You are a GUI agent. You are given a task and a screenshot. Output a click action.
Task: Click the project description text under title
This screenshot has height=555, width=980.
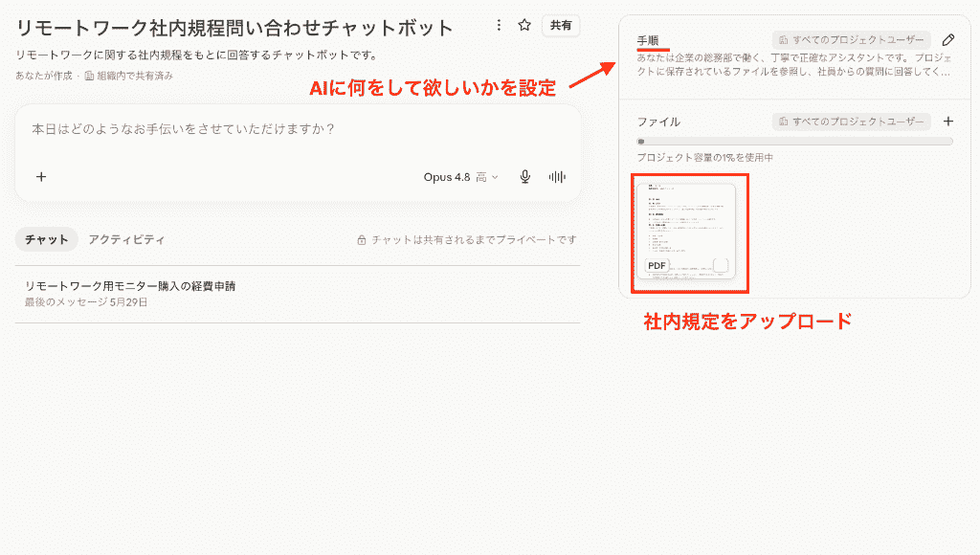197,55
